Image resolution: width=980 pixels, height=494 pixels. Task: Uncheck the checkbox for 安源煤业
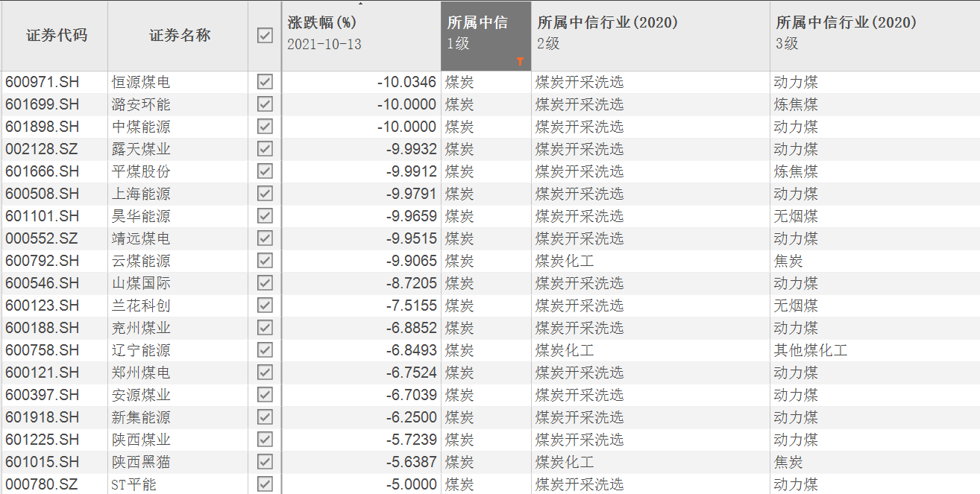pos(265,395)
